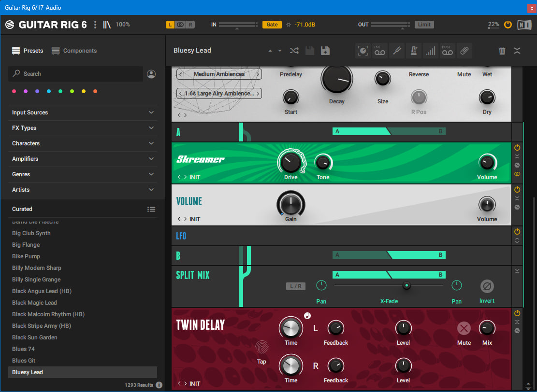This screenshot has height=392, width=537.
Task: Click the paperclip attachment icon
Action: [464, 51]
